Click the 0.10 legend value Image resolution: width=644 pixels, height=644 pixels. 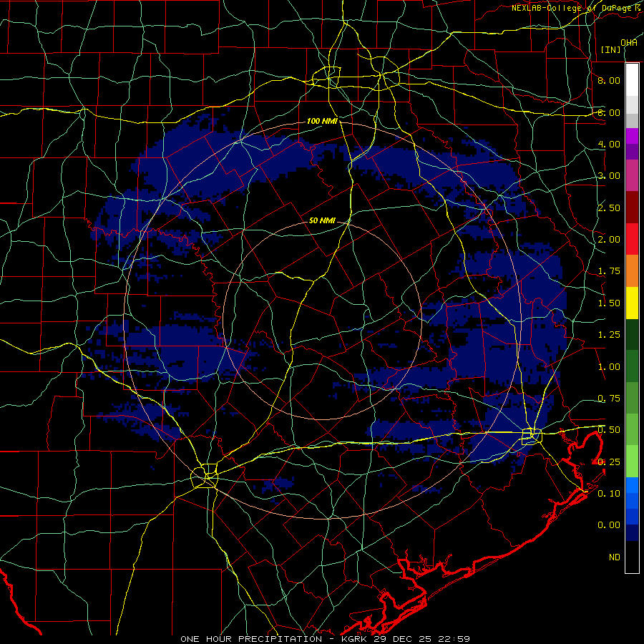[609, 494]
